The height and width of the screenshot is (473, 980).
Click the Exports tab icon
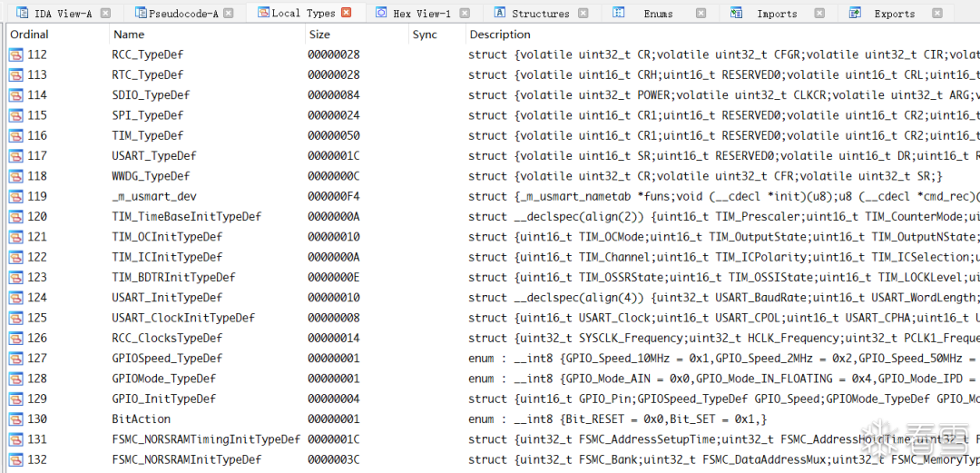855,13
